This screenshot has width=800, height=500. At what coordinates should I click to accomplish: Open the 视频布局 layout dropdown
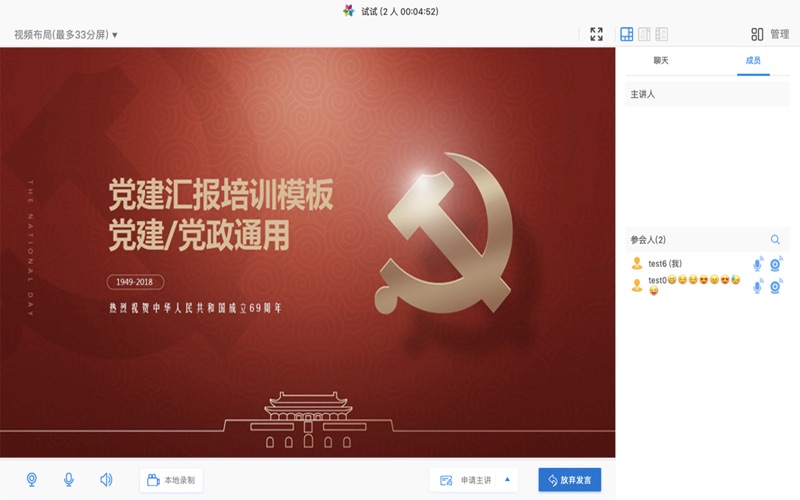[x=66, y=35]
